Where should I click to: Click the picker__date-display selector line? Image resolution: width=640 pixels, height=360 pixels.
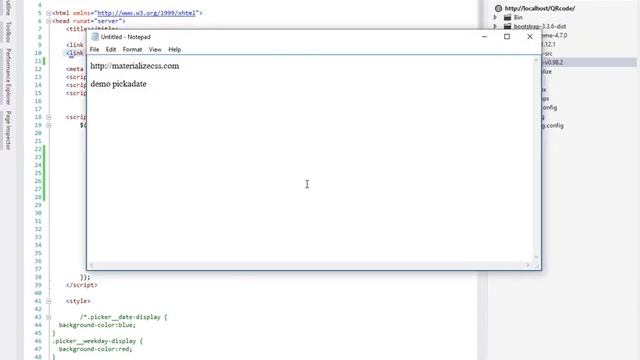tap(124, 317)
